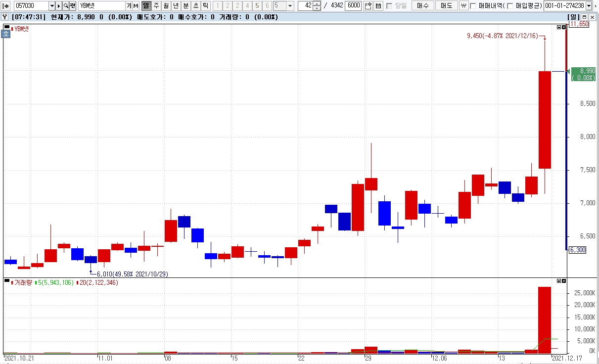Click interval preset button 1
Viewport: 599px width, 364px height.
(x=217, y=6)
